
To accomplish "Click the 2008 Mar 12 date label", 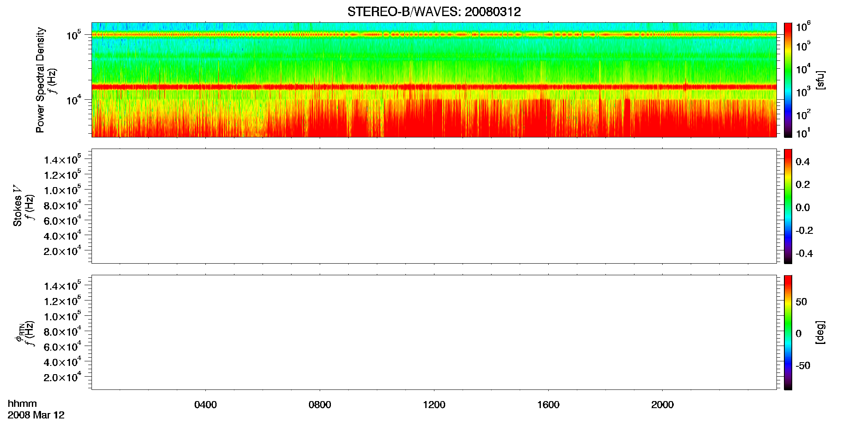I will point(36,415).
